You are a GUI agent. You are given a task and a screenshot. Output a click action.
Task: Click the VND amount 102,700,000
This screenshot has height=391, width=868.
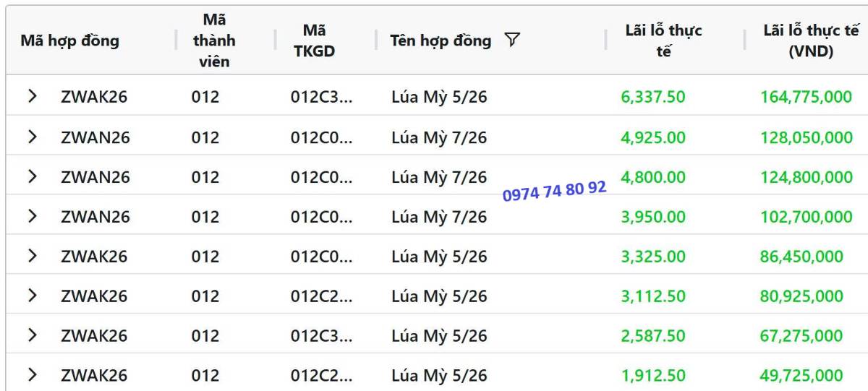pyautogui.click(x=807, y=217)
